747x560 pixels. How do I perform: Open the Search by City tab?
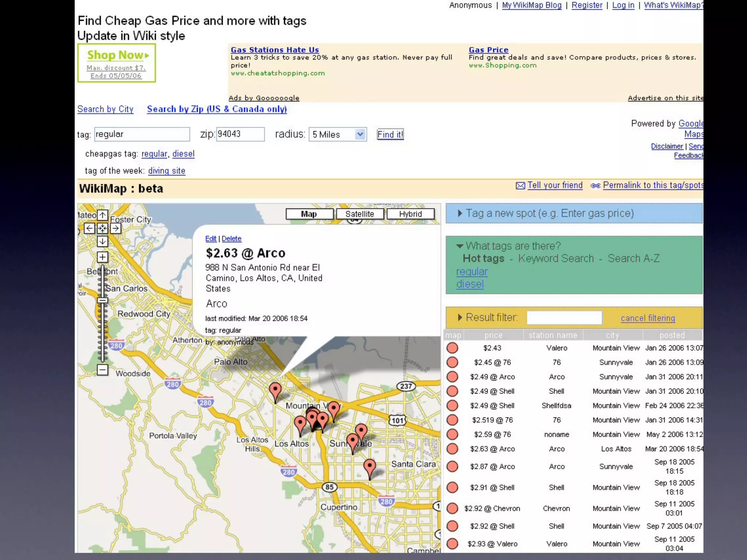point(105,109)
